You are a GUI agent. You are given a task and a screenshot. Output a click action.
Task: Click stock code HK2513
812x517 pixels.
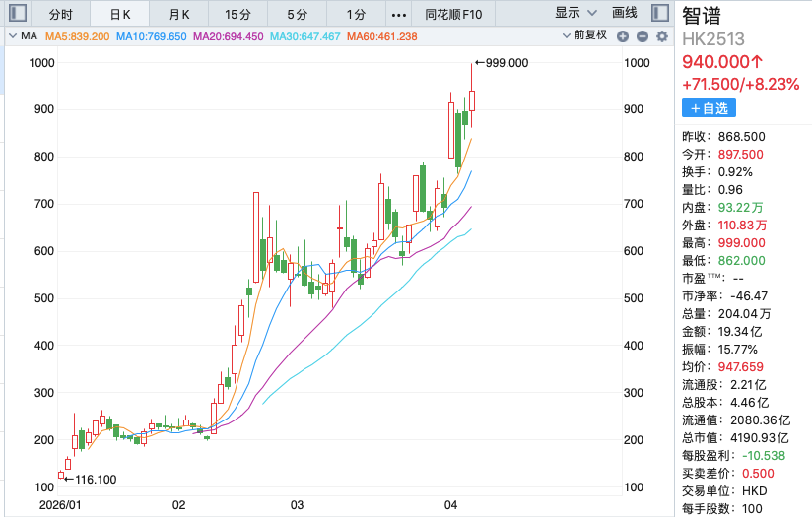click(713, 39)
